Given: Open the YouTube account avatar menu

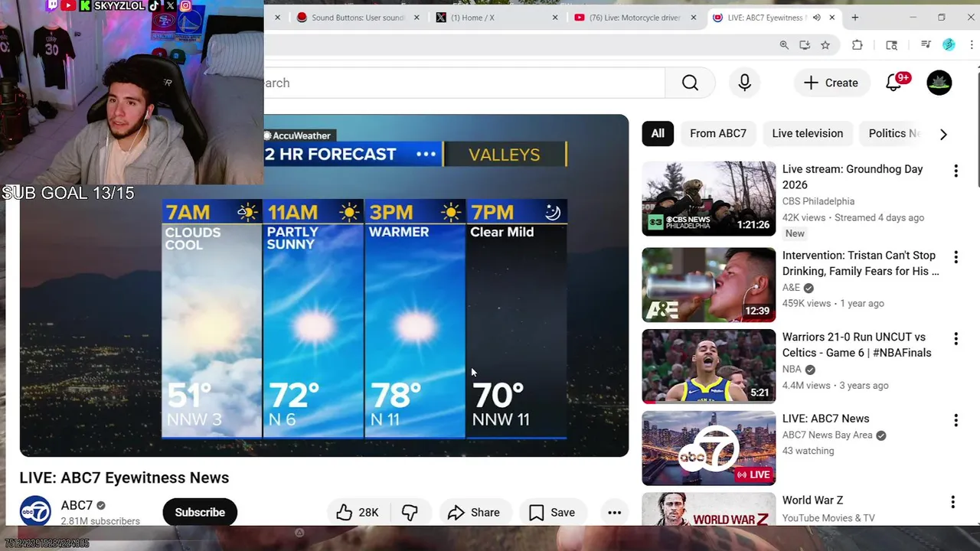Looking at the screenshot, I should pos(939,83).
